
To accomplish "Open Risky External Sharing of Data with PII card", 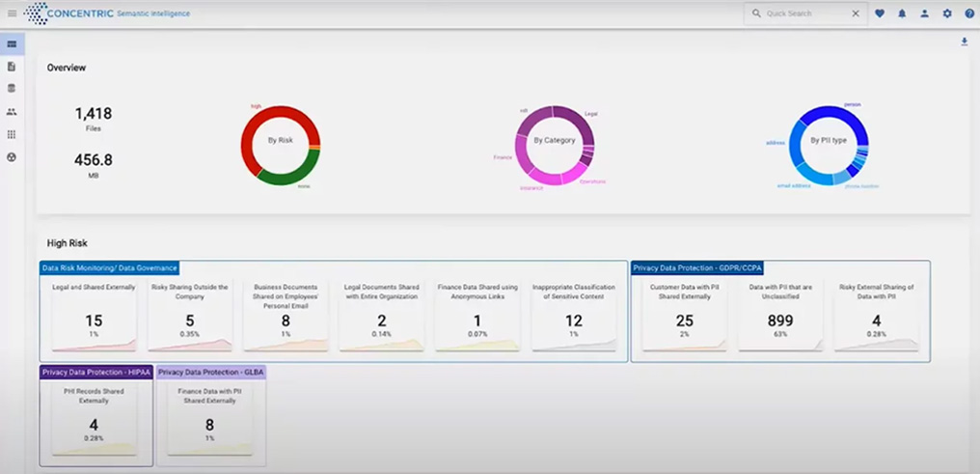I will click(876, 315).
